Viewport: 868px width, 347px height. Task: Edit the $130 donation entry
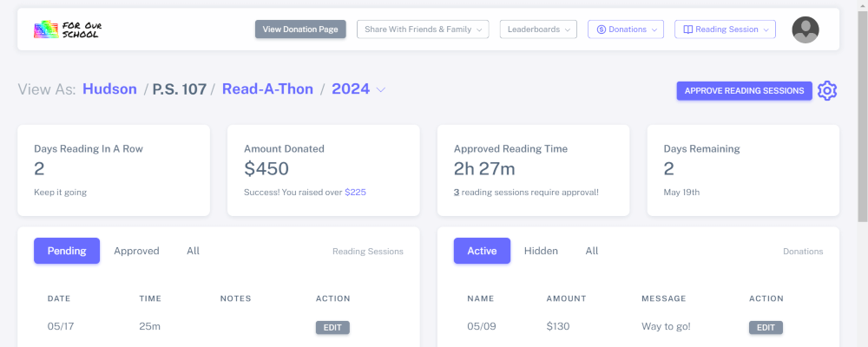pos(766,327)
